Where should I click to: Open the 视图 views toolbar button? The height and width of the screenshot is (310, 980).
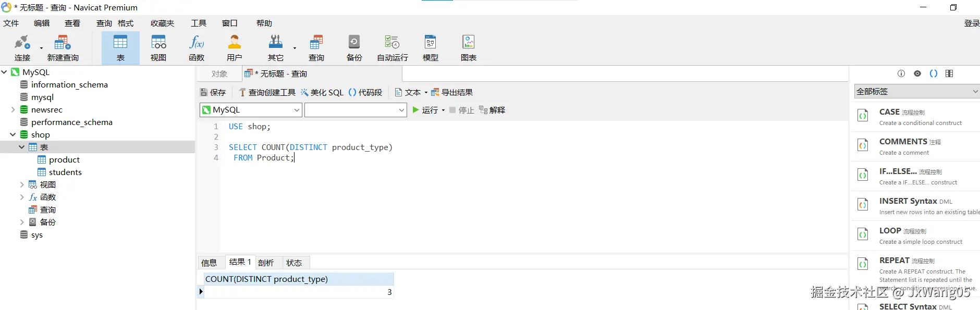coord(158,47)
